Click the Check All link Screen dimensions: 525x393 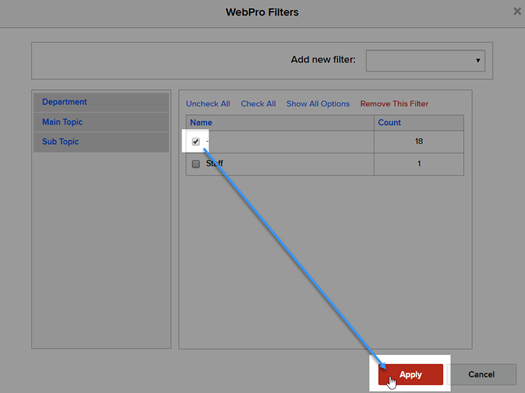pyautogui.click(x=258, y=104)
